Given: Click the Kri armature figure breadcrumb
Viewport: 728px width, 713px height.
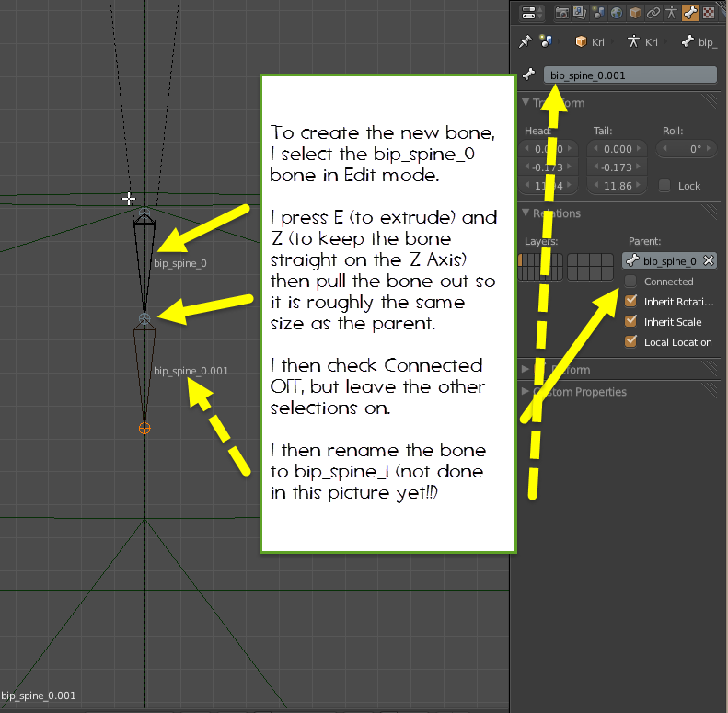Looking at the screenshot, I should [x=642, y=42].
